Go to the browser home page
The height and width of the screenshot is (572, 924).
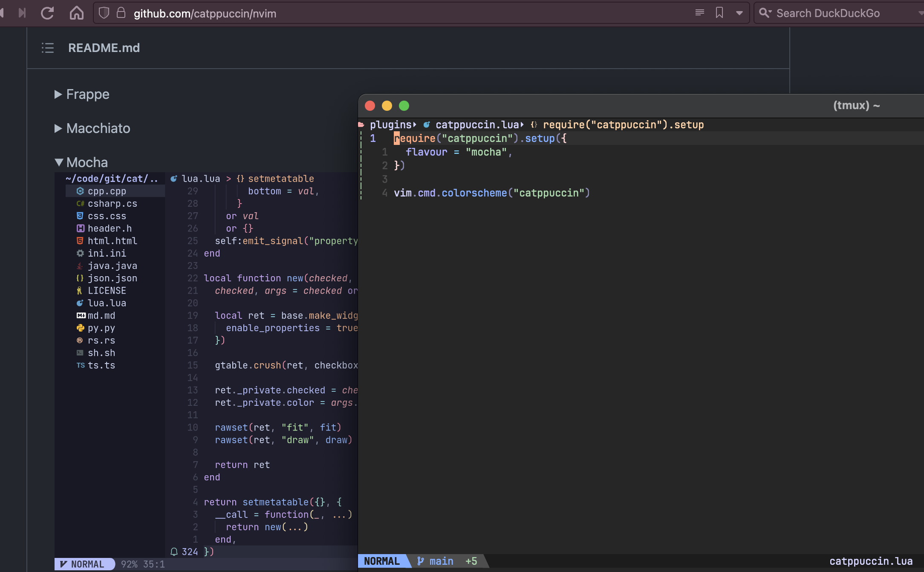pos(77,13)
